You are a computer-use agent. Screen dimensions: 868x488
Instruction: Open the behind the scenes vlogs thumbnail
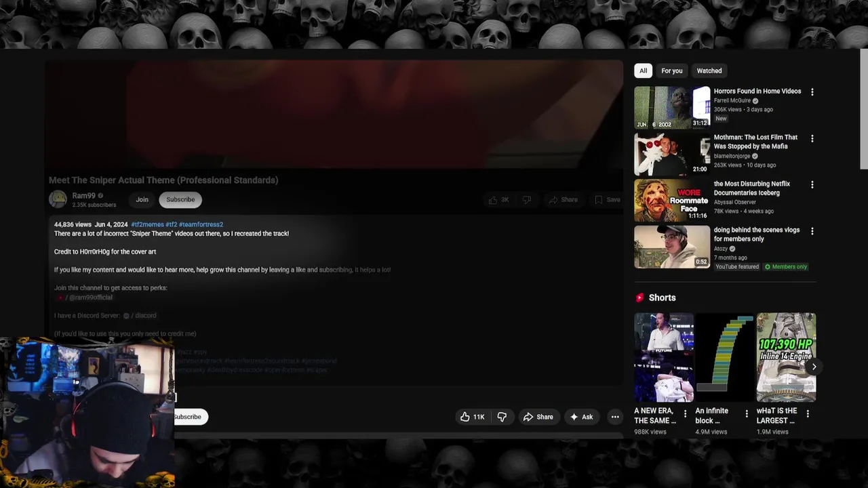[672, 247]
